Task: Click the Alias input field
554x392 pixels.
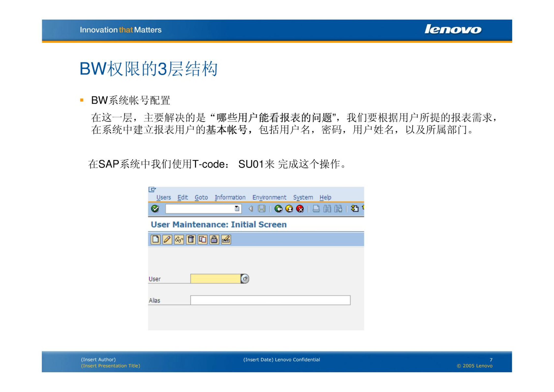Action: point(270,300)
